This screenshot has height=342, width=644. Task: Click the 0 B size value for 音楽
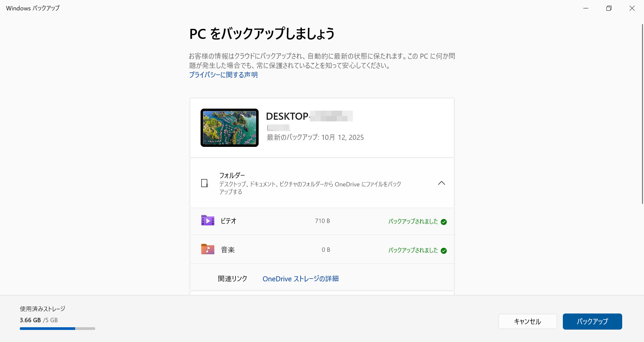click(x=325, y=249)
